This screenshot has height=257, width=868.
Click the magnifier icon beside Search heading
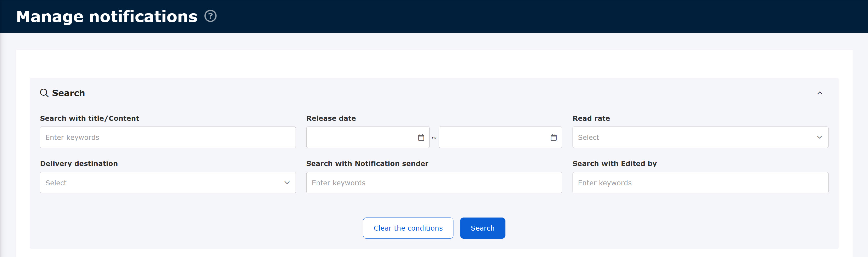[x=44, y=93]
